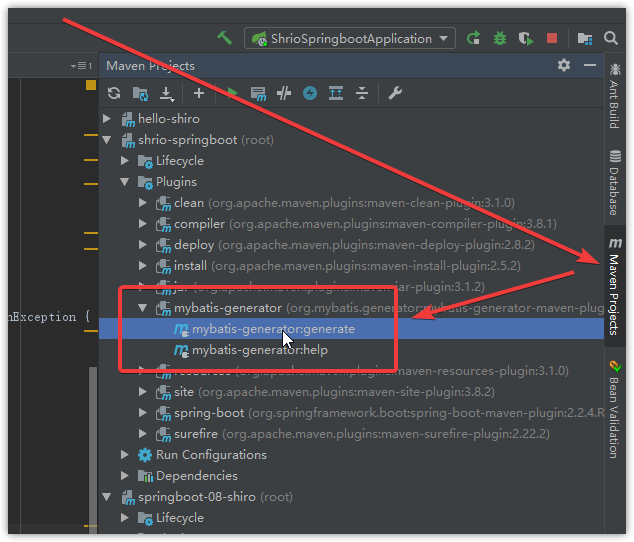This screenshot has width=634, height=542.
Task: Select the surefire plugin row text
Action: pyautogui.click(x=361, y=434)
